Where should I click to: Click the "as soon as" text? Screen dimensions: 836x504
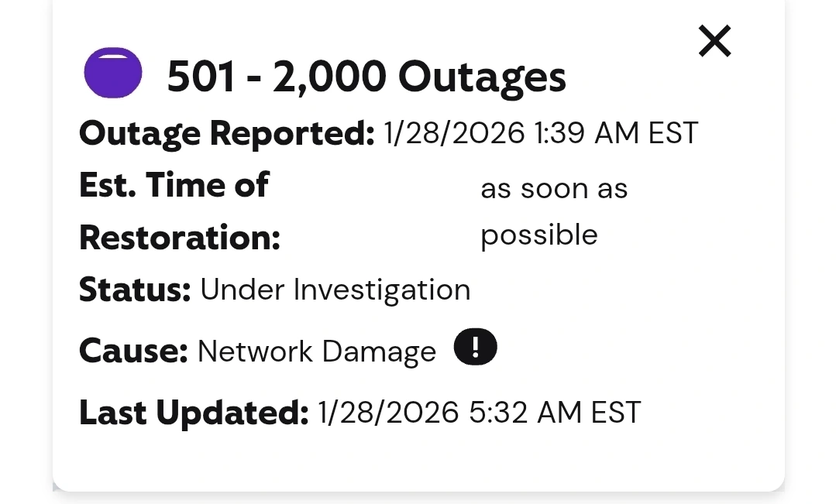[554, 188]
